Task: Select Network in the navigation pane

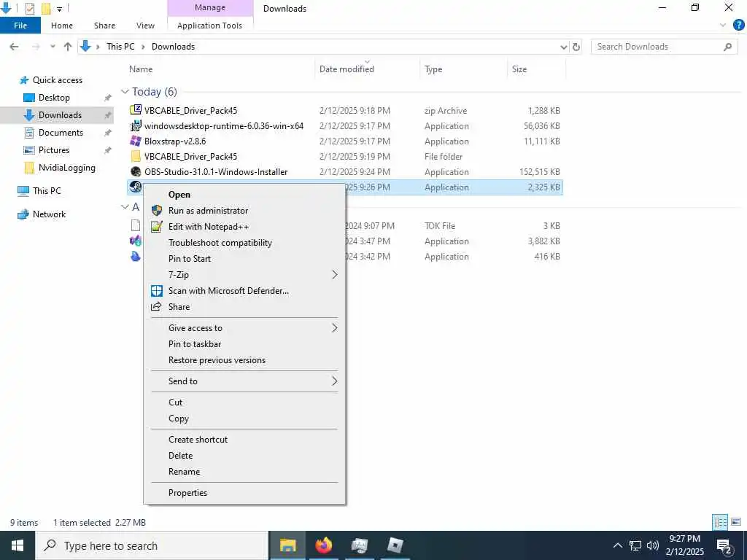Action: pyautogui.click(x=49, y=214)
